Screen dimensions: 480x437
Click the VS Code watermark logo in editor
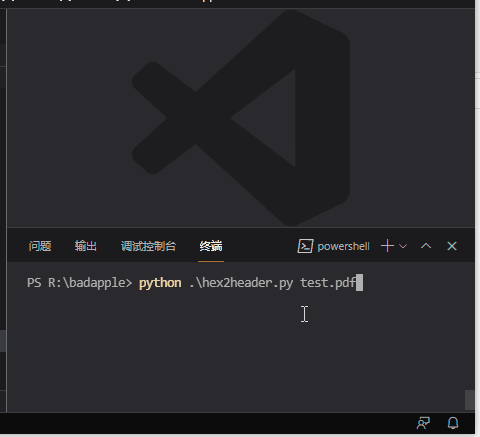coord(241,118)
